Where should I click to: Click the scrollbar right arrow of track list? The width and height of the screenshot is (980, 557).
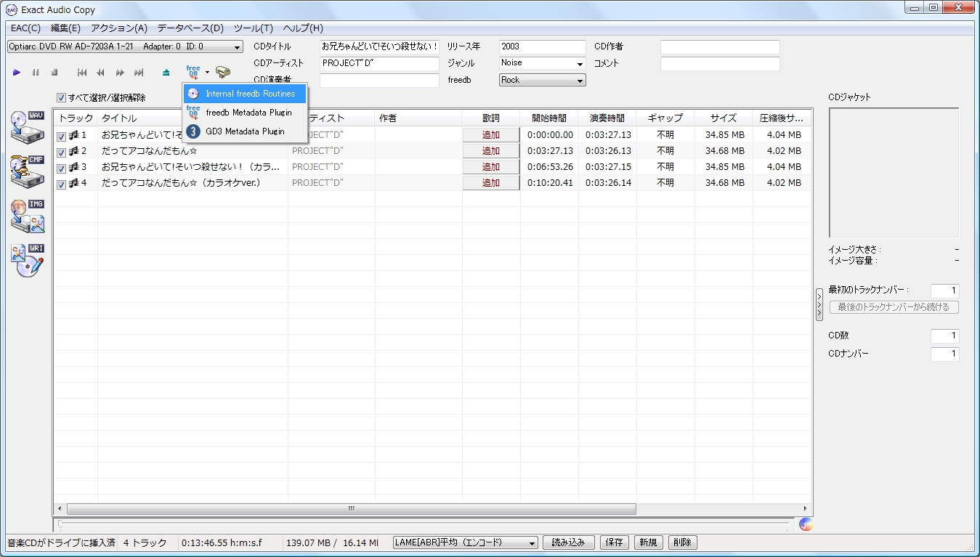click(805, 508)
